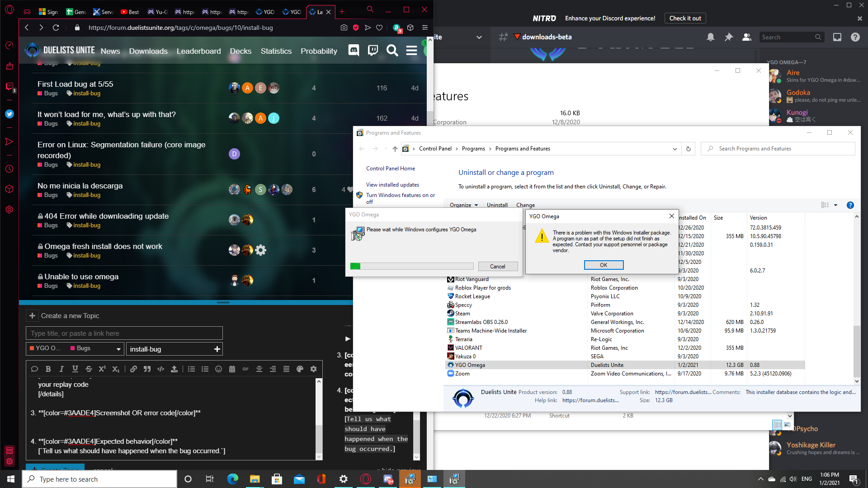Image resolution: width=868 pixels, height=488 pixels.
Task: Open Leaderboard in the forum navigation
Action: click(x=198, y=51)
